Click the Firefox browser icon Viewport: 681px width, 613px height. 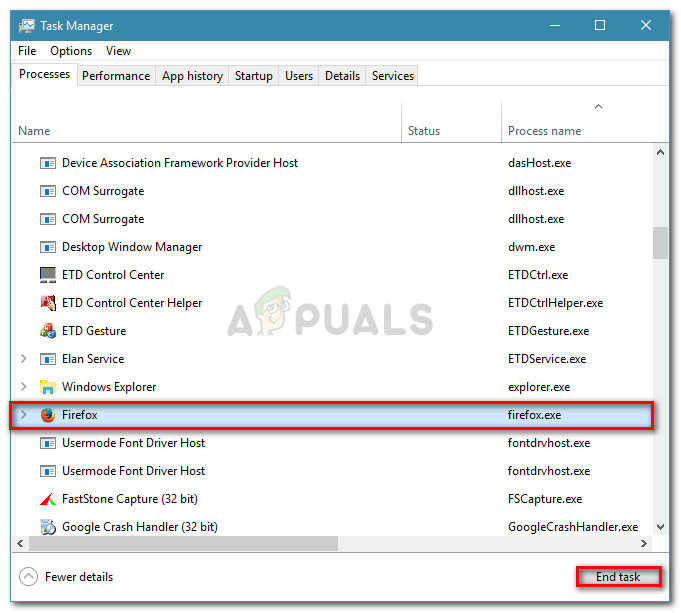pyautogui.click(x=48, y=415)
